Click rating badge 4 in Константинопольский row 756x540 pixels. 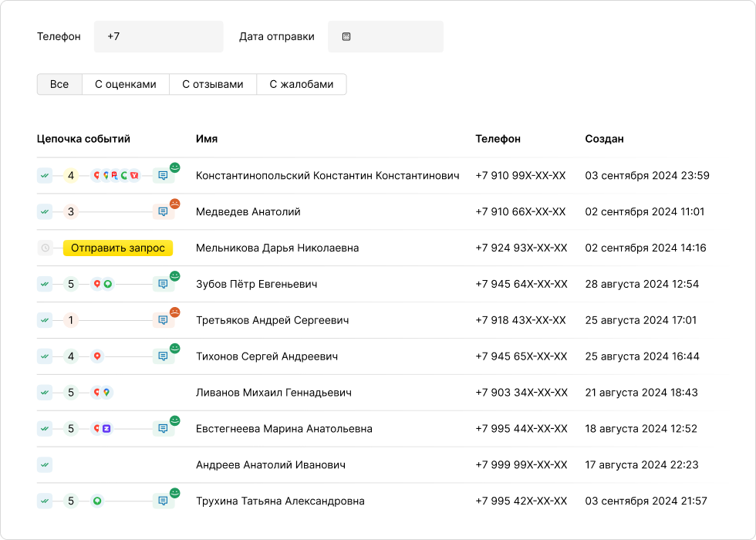tap(71, 176)
